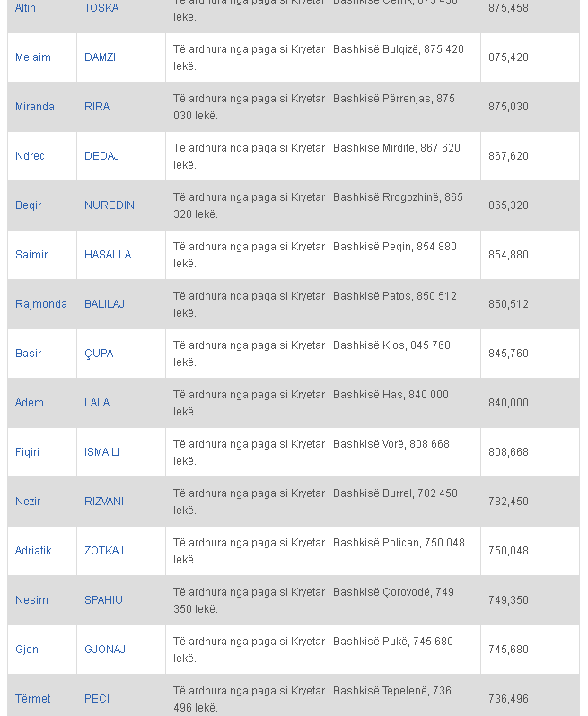Viewport: 588px width, 716px height.
Task: Select the "Adriatik" name link
Action: [x=33, y=551]
